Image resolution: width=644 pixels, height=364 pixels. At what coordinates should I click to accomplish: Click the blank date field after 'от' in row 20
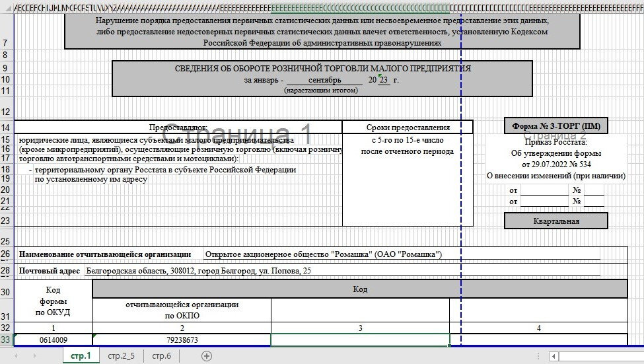point(544,190)
